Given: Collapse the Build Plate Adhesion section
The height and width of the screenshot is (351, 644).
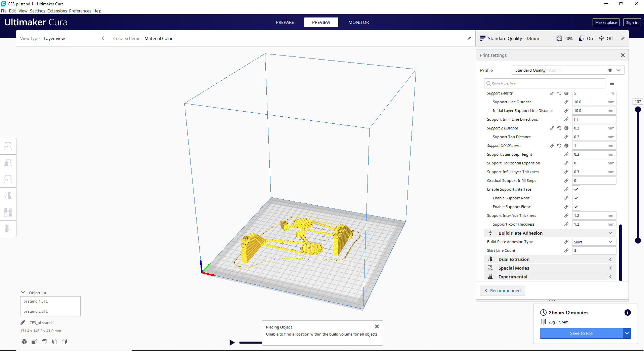Looking at the screenshot, I should [x=610, y=233].
